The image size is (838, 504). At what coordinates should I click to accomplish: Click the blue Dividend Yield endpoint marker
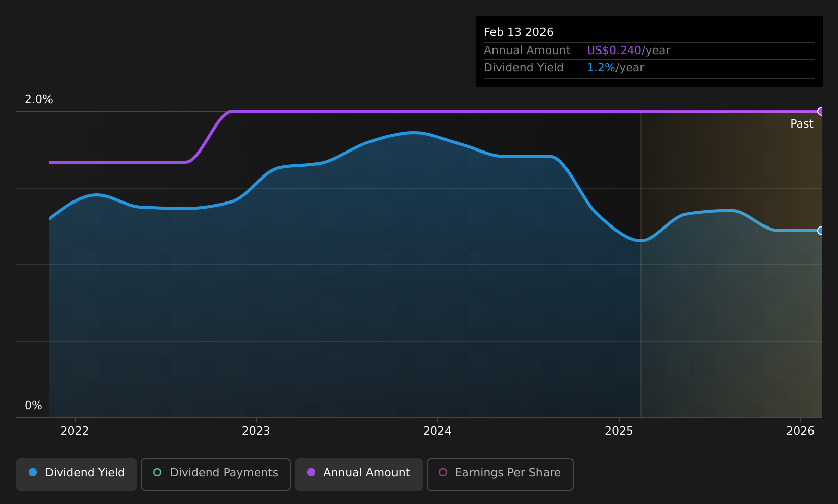click(821, 231)
